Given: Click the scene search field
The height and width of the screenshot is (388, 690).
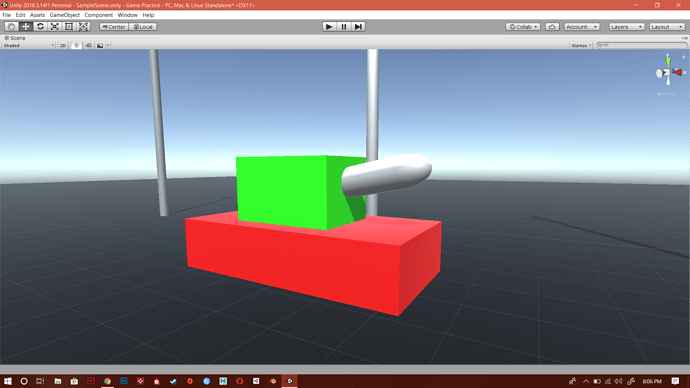Looking at the screenshot, I should 641,45.
